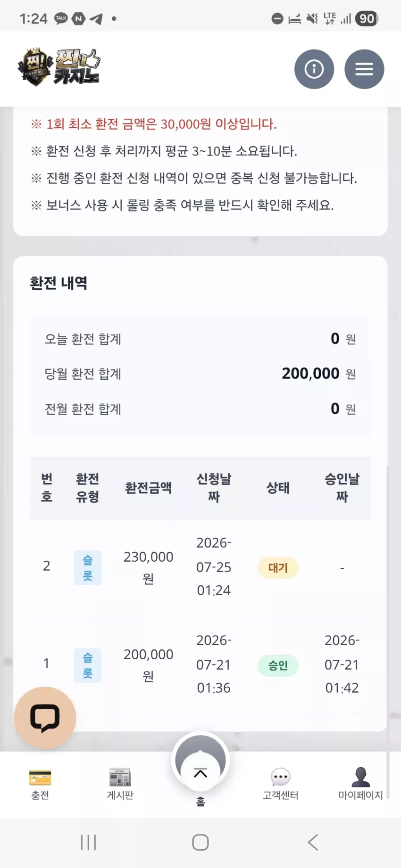Screen dimensions: 401x868
Task: Select 슬롯 tag in row 2
Action: [88, 568]
